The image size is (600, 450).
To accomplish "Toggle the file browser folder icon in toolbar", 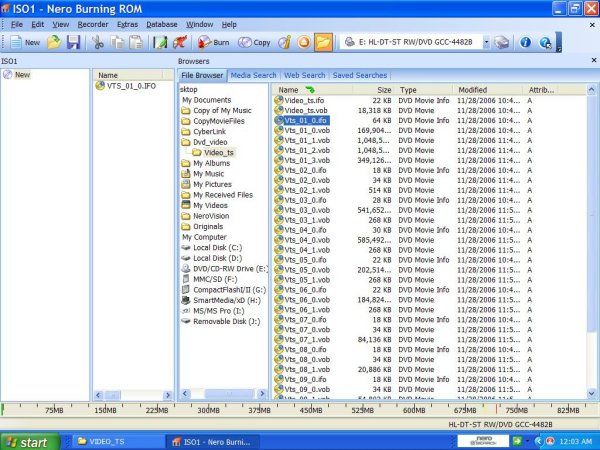I will coord(323,42).
